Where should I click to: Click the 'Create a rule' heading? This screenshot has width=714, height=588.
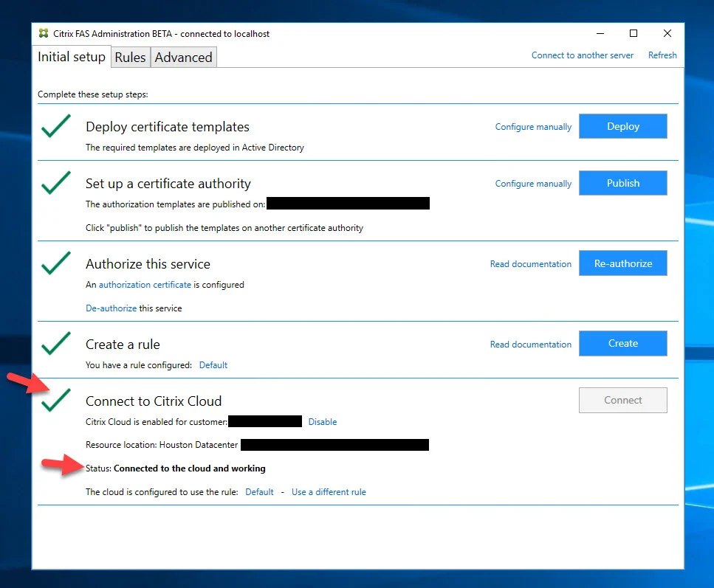pyautogui.click(x=123, y=345)
